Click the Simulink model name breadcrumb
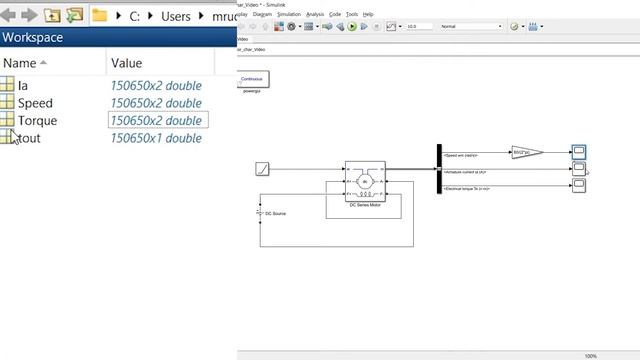640x360 pixels. 251,49
